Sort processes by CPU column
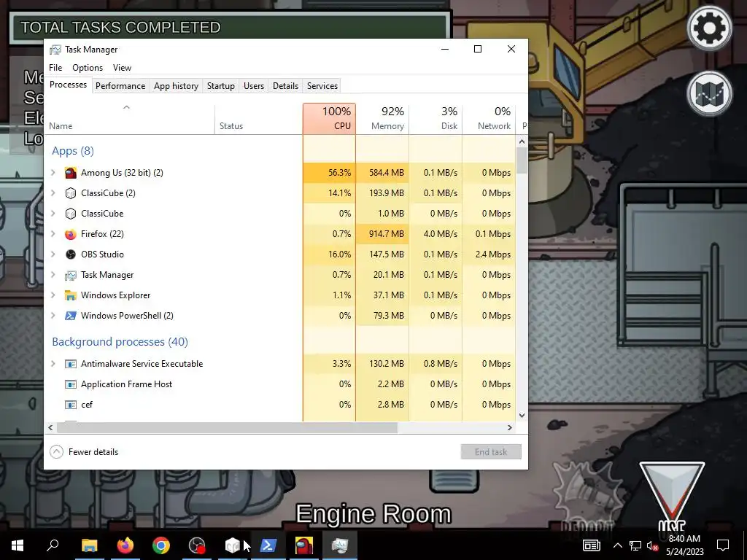Screen dimensions: 747x560 click(329, 119)
